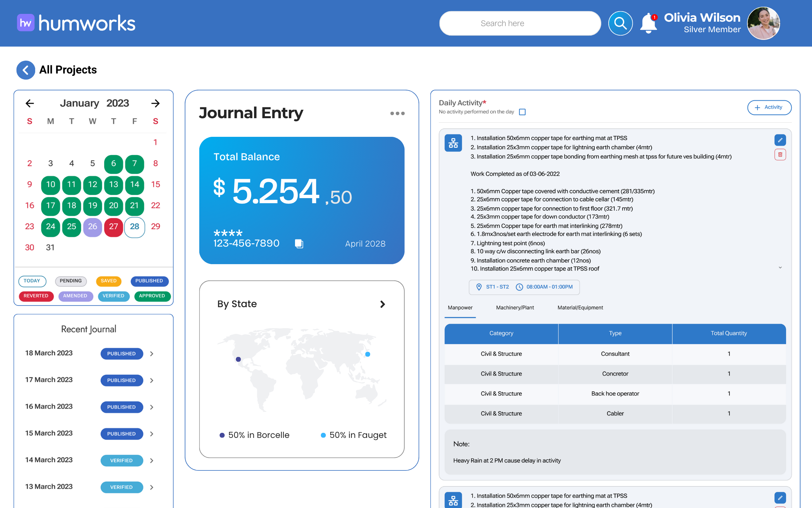Expand By State section chevron
Screen dimensions: 812x508
tap(382, 304)
